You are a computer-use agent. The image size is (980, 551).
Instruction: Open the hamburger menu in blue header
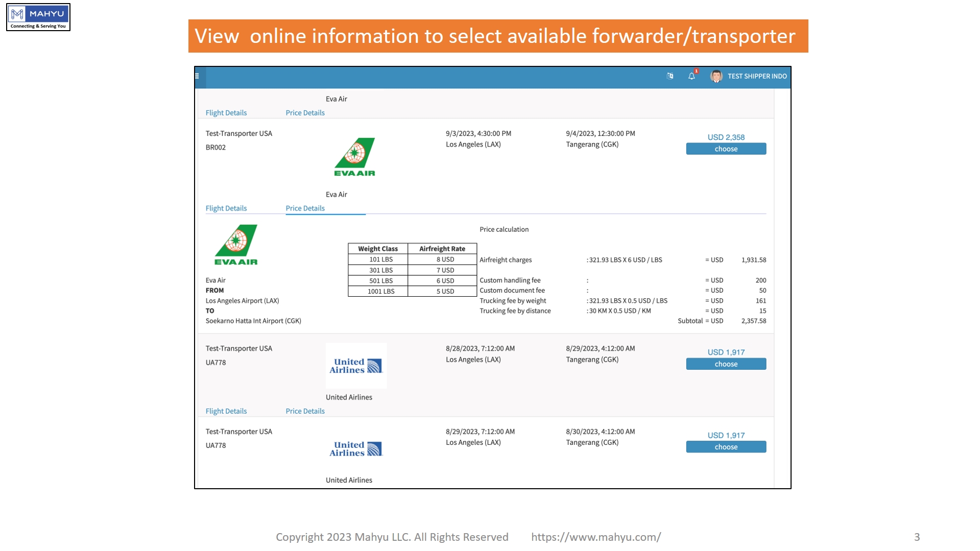197,76
